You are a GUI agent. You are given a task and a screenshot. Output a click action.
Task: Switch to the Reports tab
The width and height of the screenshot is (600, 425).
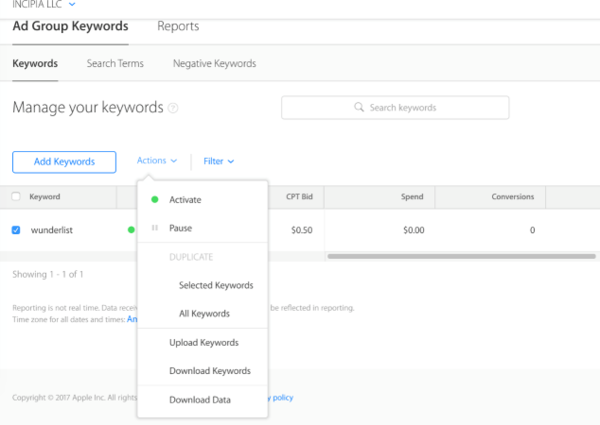(x=178, y=26)
